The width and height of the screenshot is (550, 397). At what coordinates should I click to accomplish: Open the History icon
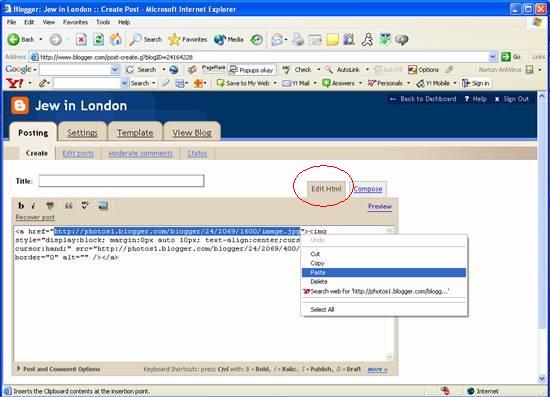pos(256,40)
